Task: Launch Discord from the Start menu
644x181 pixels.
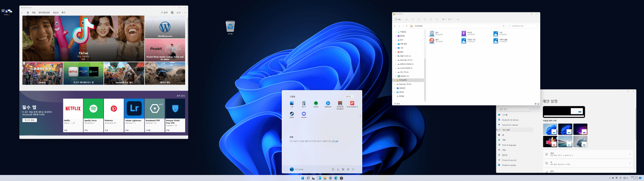Action: pyautogui.click(x=304, y=115)
